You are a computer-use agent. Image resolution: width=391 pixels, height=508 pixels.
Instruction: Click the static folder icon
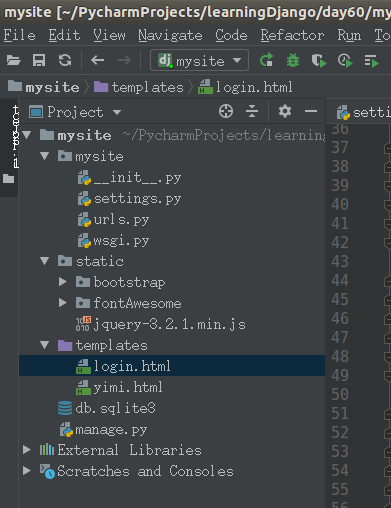point(65,261)
